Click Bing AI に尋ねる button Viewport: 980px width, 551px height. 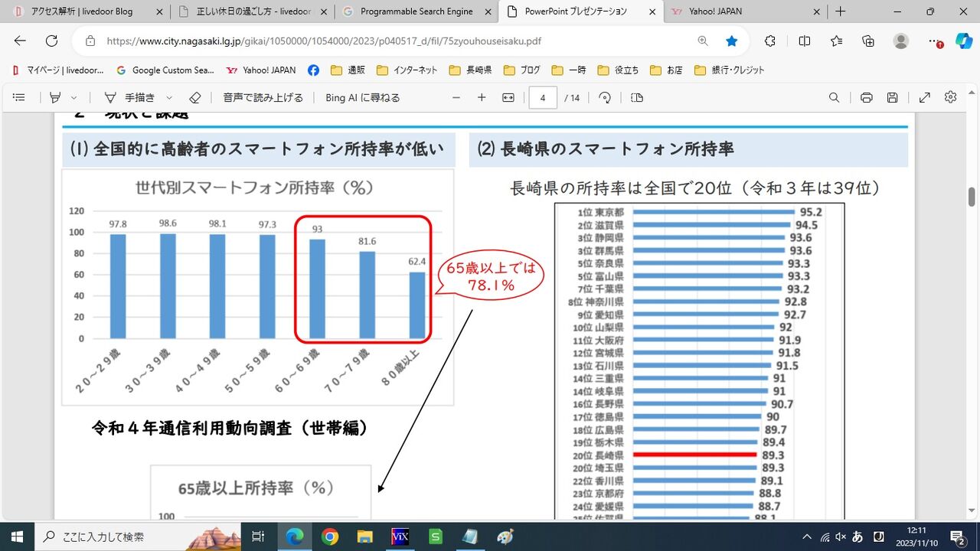click(363, 97)
